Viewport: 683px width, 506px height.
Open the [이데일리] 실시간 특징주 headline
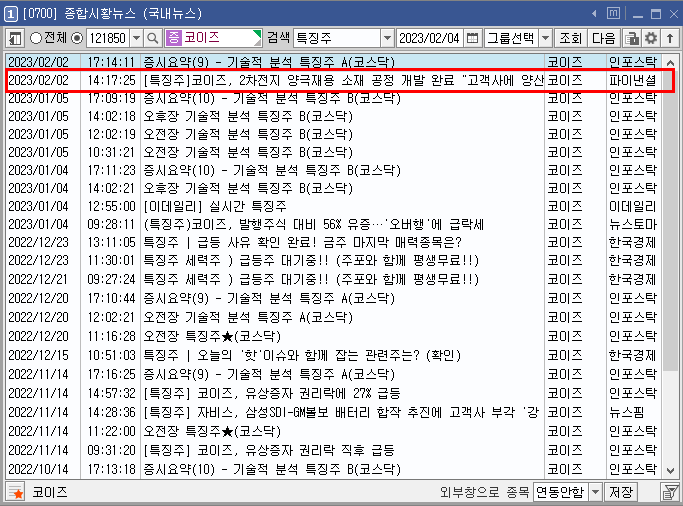pyautogui.click(x=215, y=206)
